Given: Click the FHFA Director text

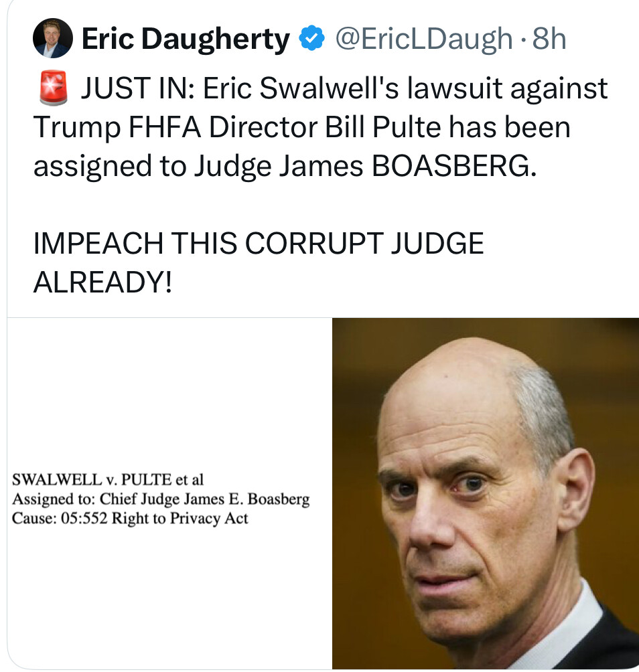Looking at the screenshot, I should [x=223, y=127].
